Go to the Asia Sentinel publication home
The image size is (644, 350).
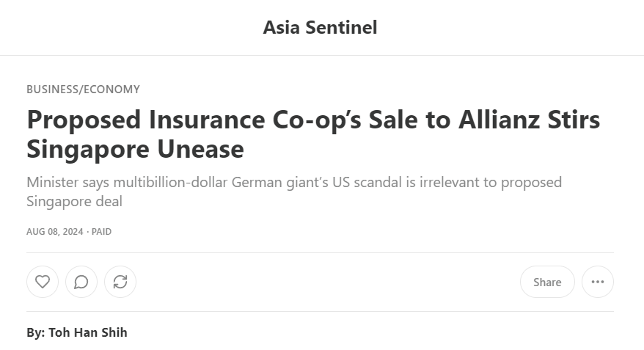point(320,28)
